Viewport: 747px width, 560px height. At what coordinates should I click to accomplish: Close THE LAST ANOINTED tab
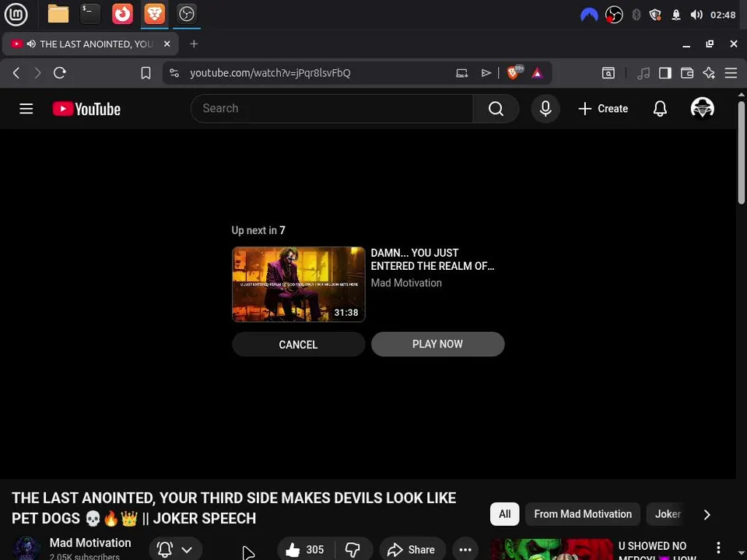[167, 44]
